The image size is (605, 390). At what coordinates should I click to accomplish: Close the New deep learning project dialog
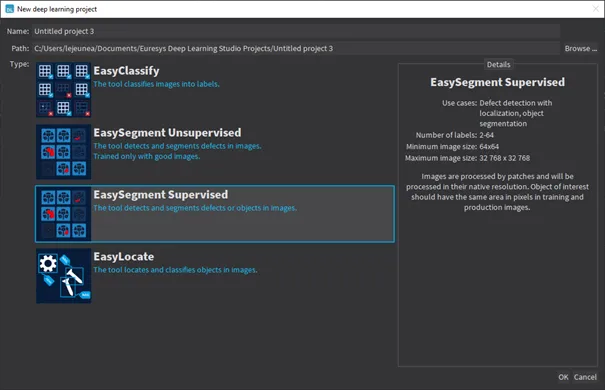pyautogui.click(x=595, y=9)
